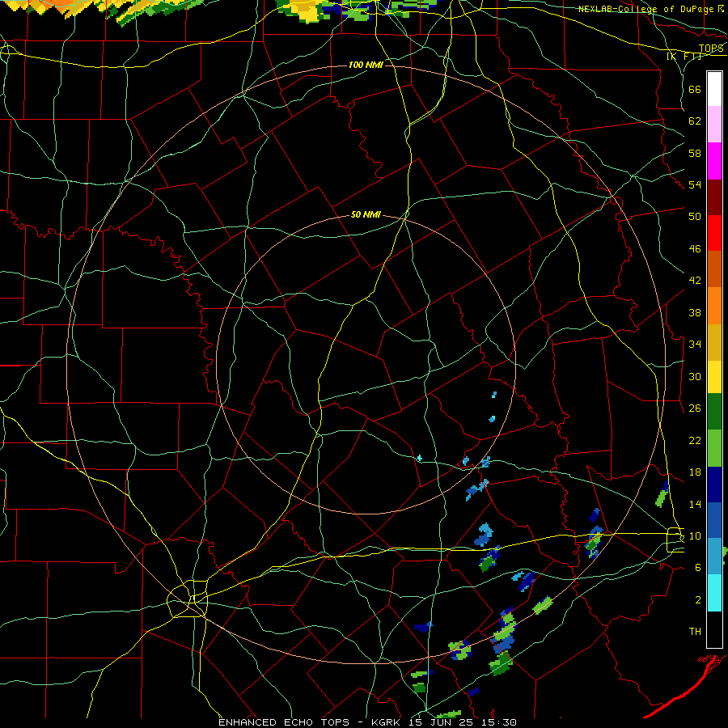Pick the navy blue legend band
Image resolution: width=728 pixels, height=728 pixels.
714,485
